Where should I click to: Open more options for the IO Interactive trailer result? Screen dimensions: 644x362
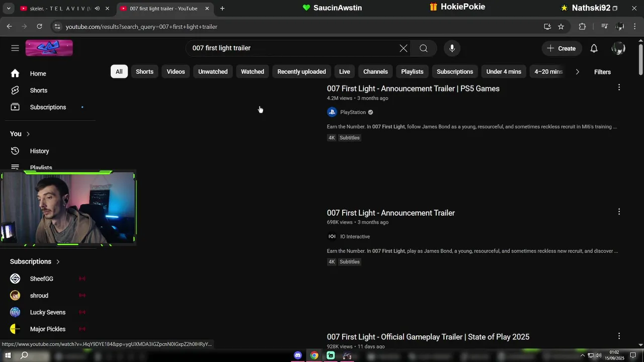pyautogui.click(x=619, y=212)
